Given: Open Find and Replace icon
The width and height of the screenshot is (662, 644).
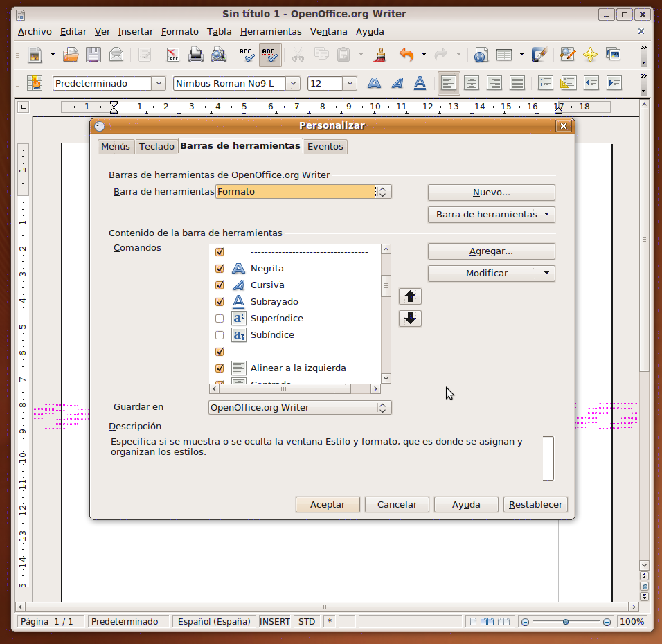Looking at the screenshot, I should pos(567,55).
